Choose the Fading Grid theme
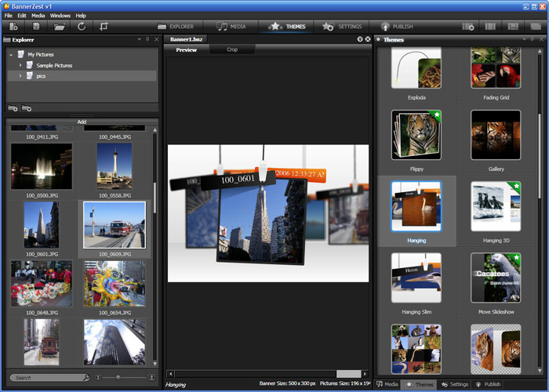549x392 pixels. 496,67
